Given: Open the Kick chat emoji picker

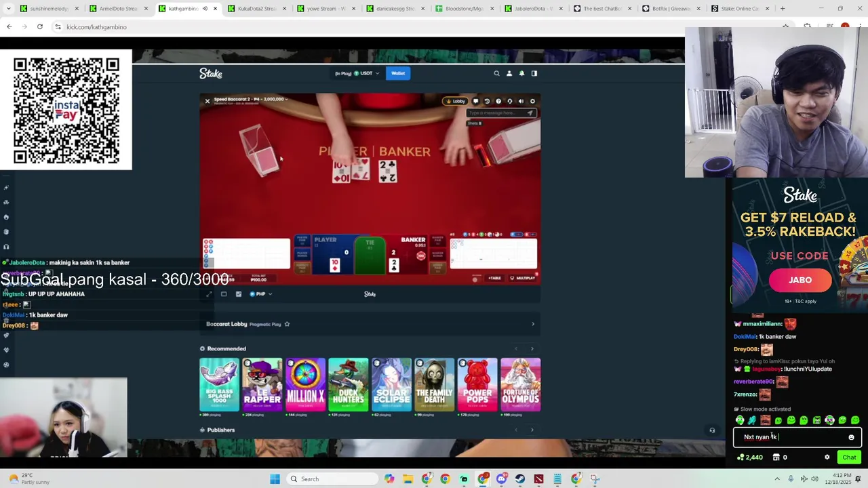Looking at the screenshot, I should 851,437.
